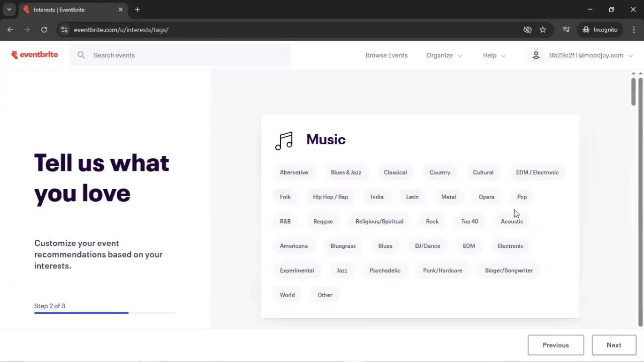This screenshot has width=644, height=362.
Task: Pick the Rock tag
Action: [x=432, y=221]
